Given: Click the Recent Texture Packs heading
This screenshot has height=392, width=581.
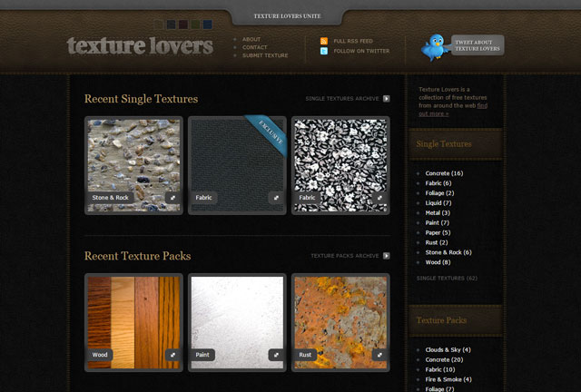Looking at the screenshot, I should point(137,256).
